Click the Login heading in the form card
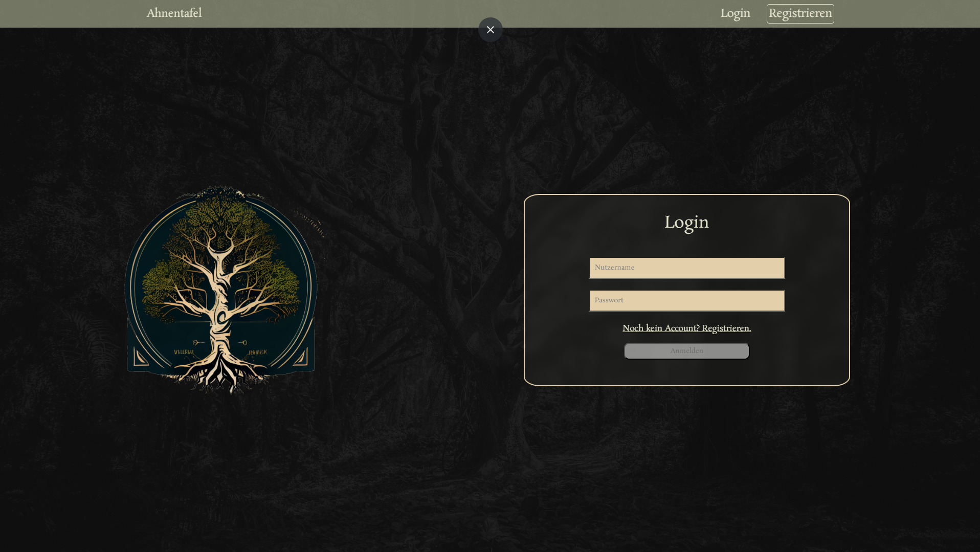This screenshot has width=980, height=552. pos(686,223)
